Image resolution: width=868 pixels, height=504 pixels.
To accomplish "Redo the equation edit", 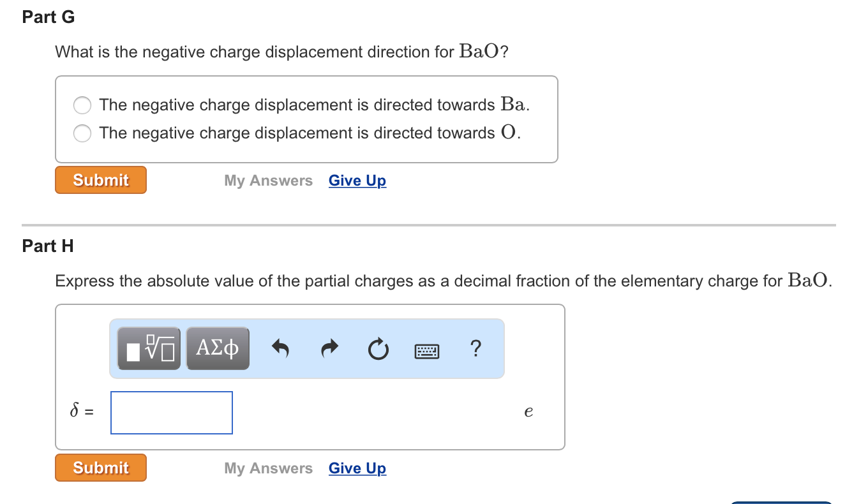I will tap(329, 348).
